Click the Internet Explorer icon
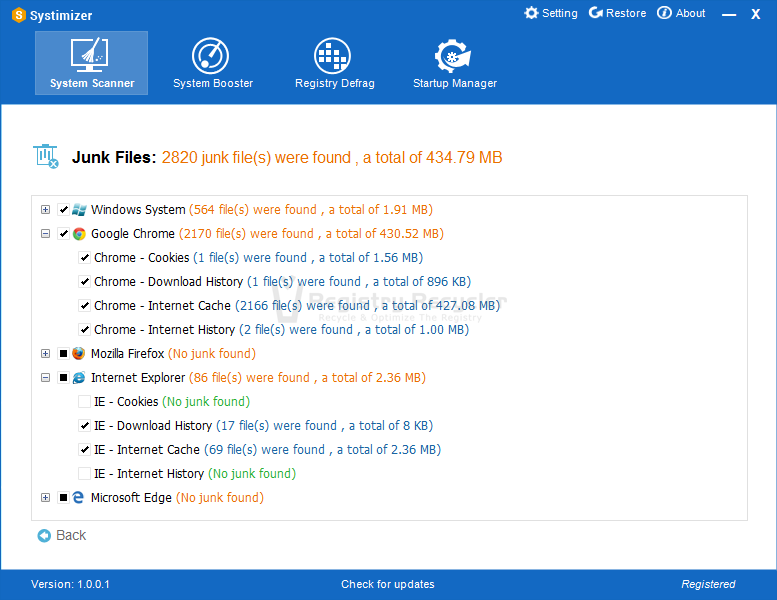 79,378
